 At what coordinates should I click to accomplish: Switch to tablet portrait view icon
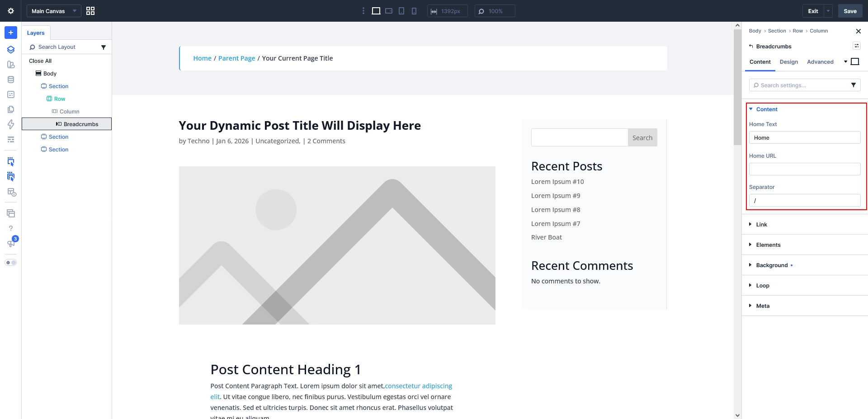(x=401, y=11)
